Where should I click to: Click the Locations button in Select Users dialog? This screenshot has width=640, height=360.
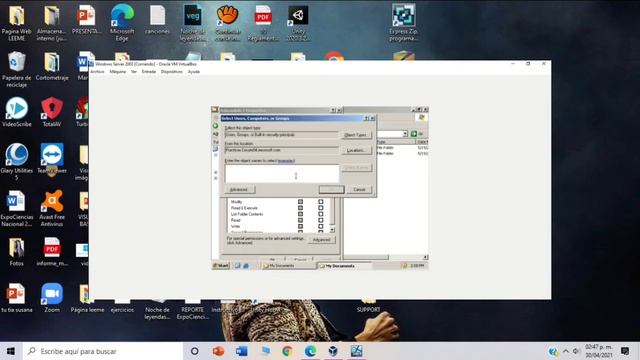(x=356, y=150)
